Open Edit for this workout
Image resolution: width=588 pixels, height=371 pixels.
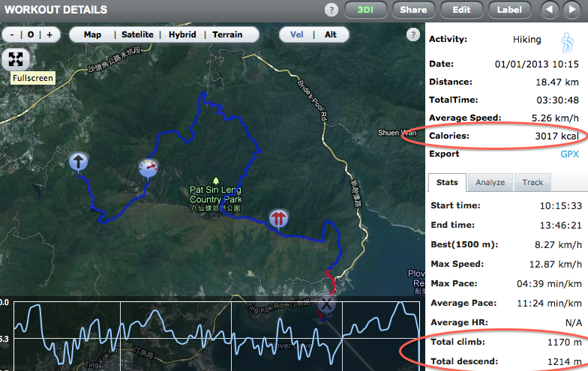click(461, 10)
